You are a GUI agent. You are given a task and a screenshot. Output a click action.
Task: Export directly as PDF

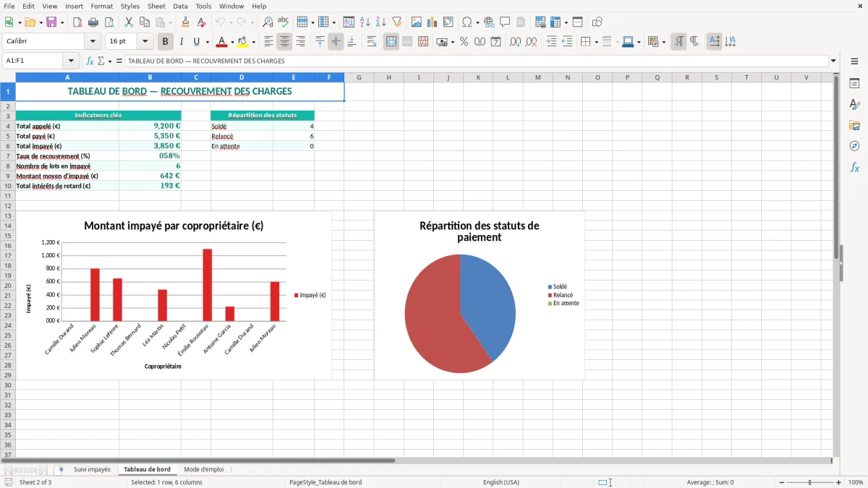click(x=77, y=22)
